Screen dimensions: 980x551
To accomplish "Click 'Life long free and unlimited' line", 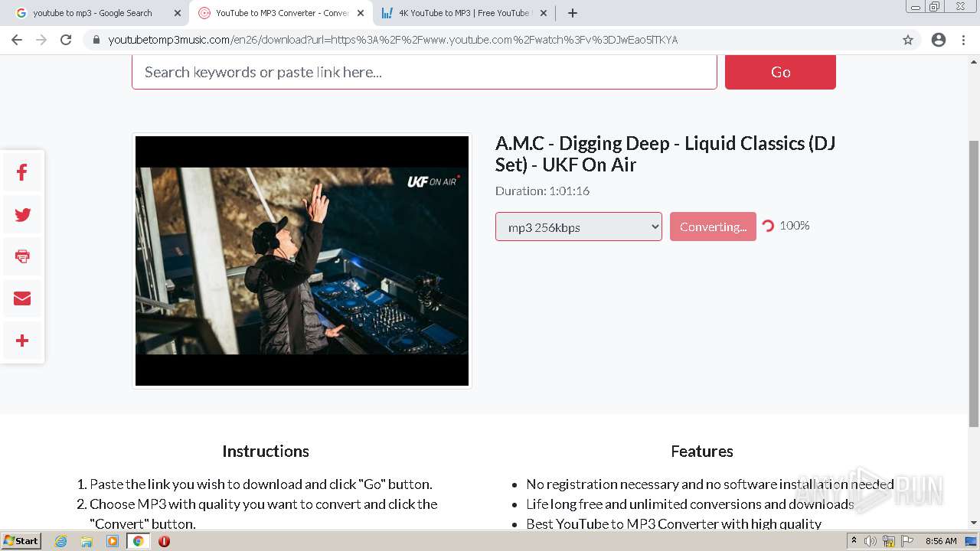I will click(690, 504).
